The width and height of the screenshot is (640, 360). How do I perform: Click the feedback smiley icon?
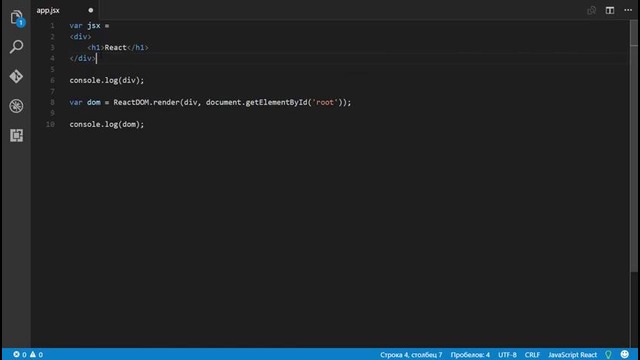click(624, 354)
